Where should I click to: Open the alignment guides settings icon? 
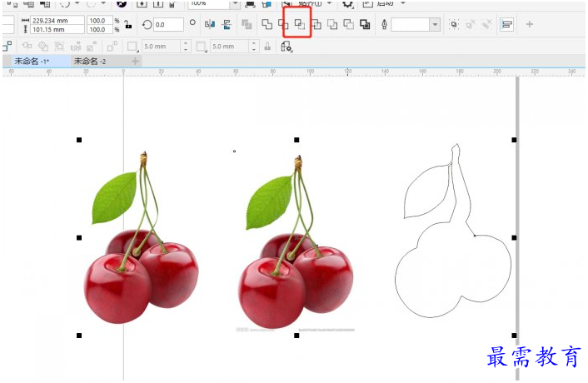tap(287, 47)
